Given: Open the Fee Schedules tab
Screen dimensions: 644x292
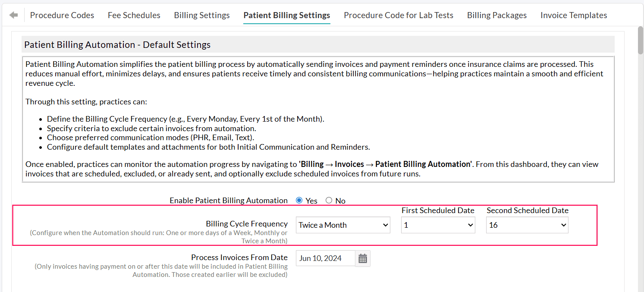Looking at the screenshot, I should pyautogui.click(x=134, y=15).
